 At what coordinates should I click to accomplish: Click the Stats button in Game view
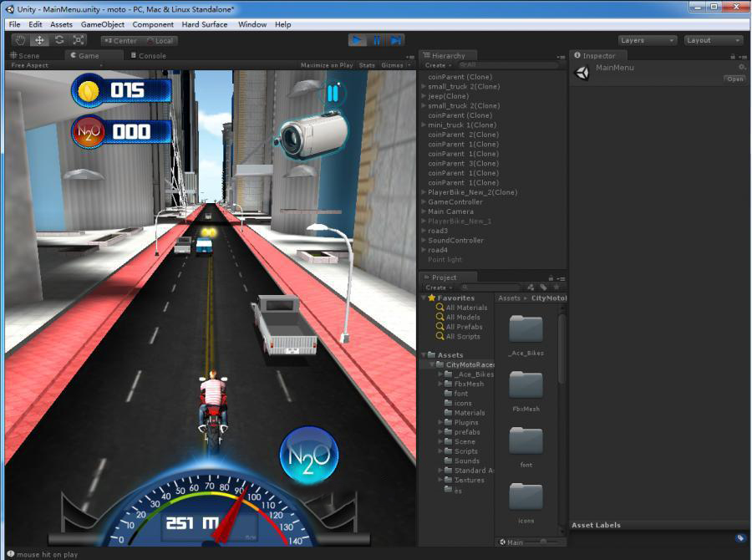[367, 65]
